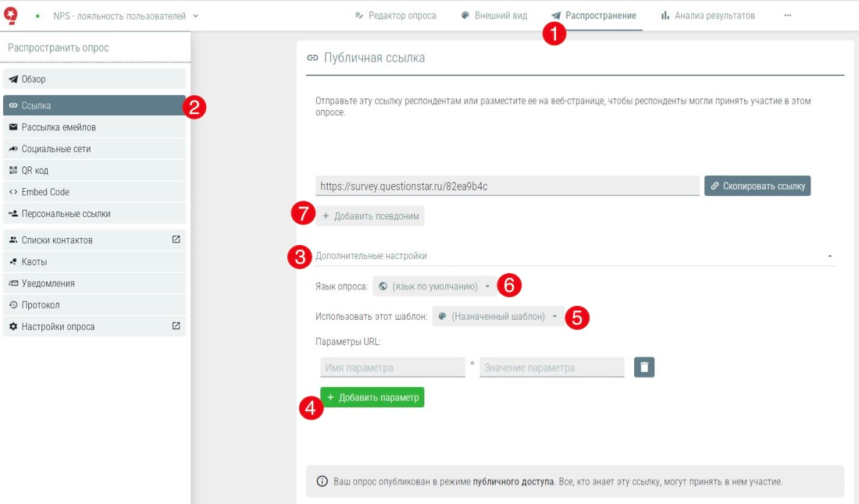The height and width of the screenshot is (504, 859).
Task: Click the info icon in the public access notice
Action: (322, 481)
